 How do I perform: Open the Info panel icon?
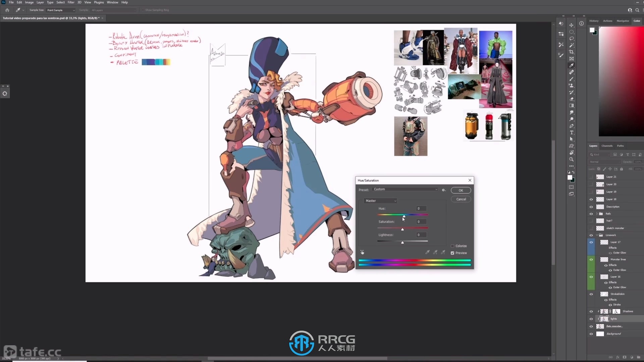click(582, 23)
